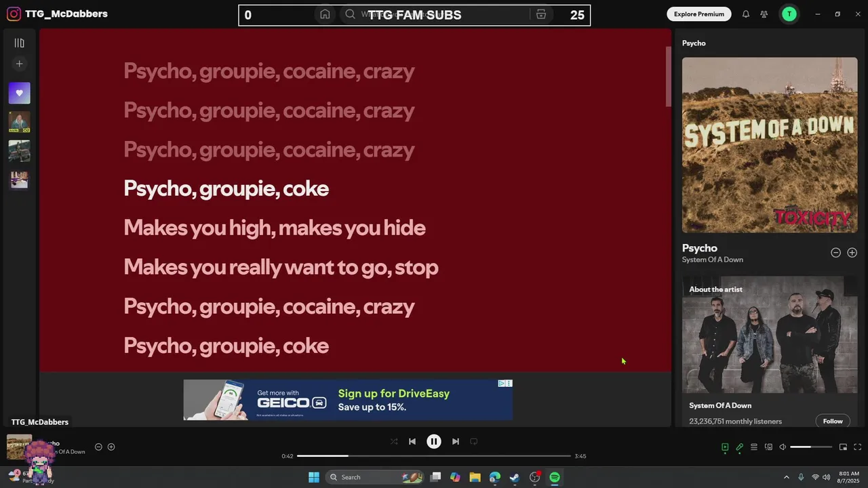Open the Browse icon beside the search field
Image resolution: width=868 pixels, height=488 pixels.
pyautogui.click(x=541, y=14)
